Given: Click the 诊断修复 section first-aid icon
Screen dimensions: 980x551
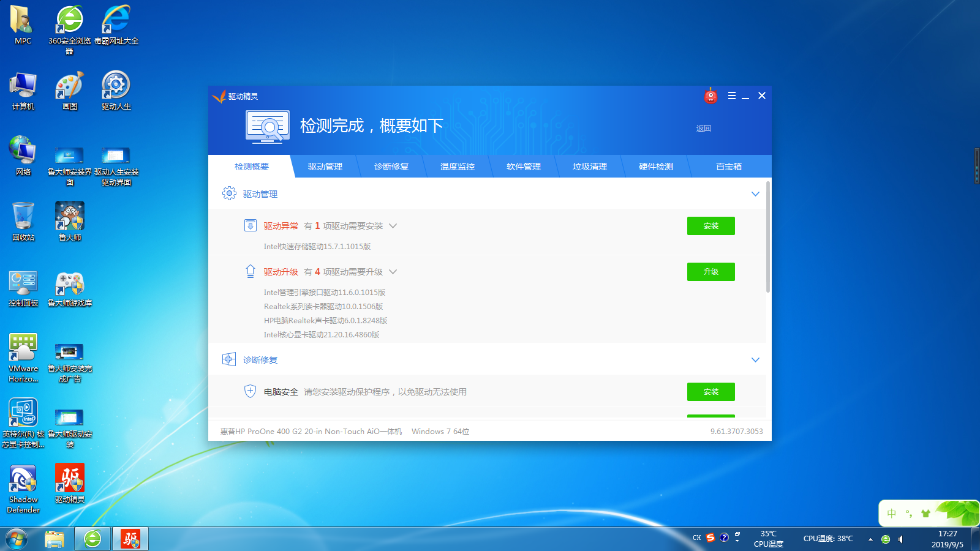Looking at the screenshot, I should coord(229,359).
